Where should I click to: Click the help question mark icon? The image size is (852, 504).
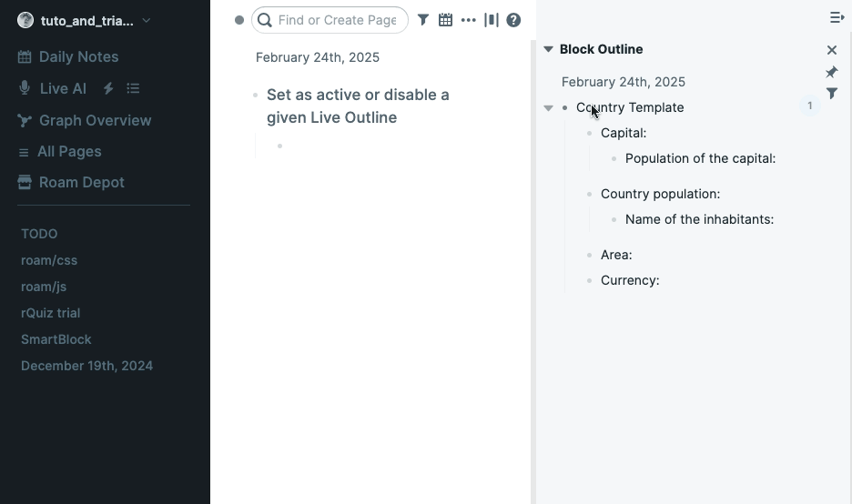[x=513, y=20]
